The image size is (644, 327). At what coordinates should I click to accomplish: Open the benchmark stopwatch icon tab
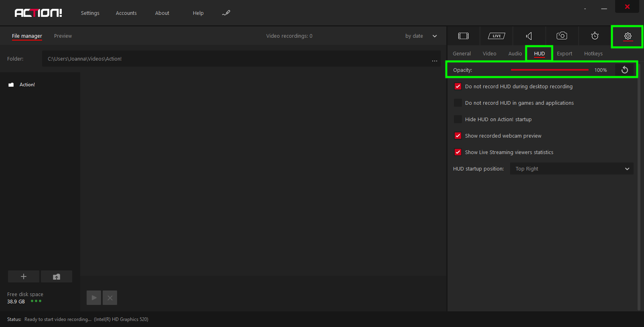tap(595, 36)
